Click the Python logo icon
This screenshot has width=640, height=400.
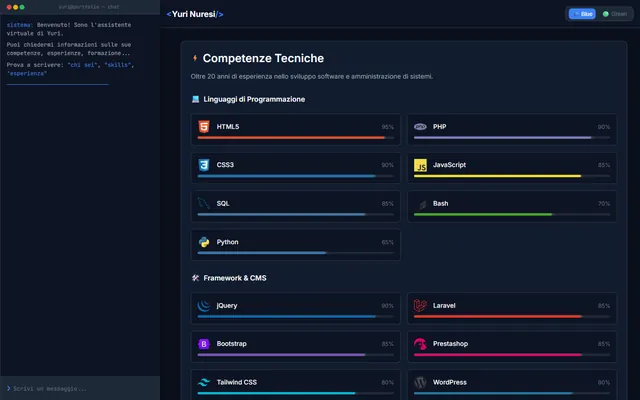click(x=204, y=242)
